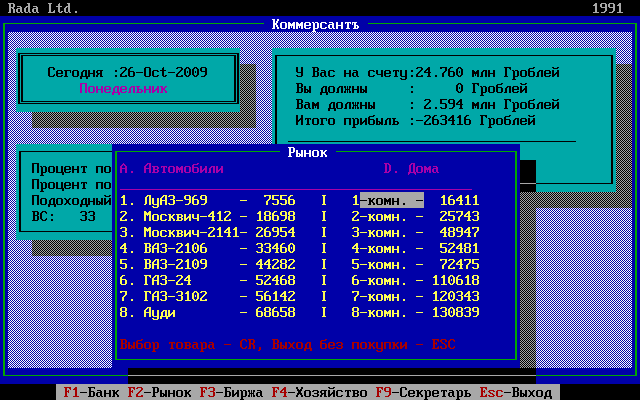Click the price 56142 for ГАЗ-3102

point(276,296)
